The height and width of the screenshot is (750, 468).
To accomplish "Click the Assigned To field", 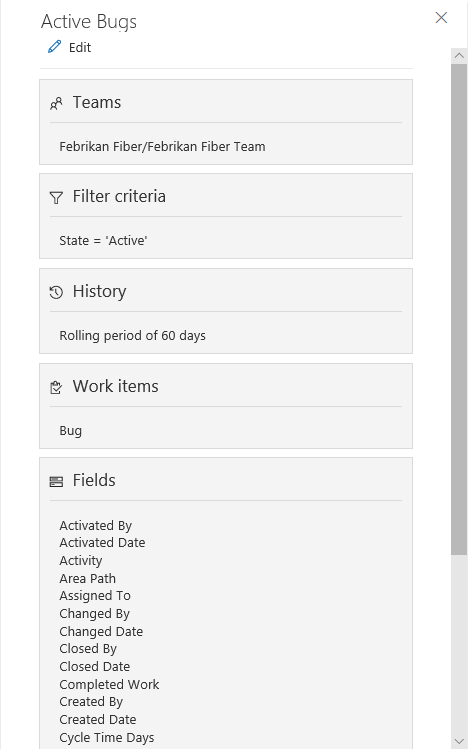I will (x=95, y=596).
